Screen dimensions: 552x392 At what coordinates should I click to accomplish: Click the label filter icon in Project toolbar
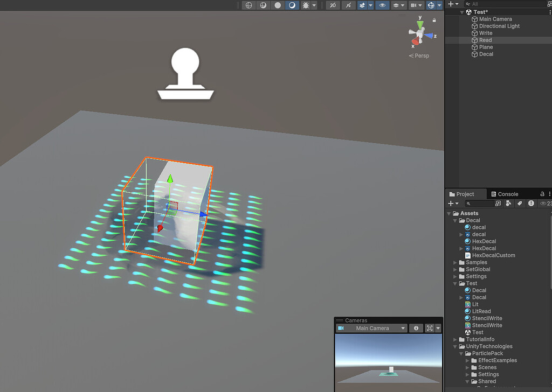point(520,203)
